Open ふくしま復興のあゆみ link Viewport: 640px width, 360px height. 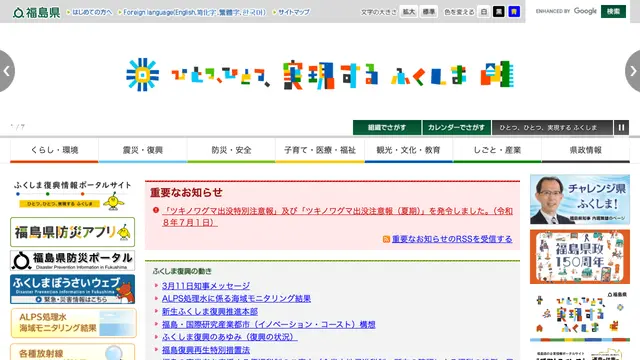point(229,337)
